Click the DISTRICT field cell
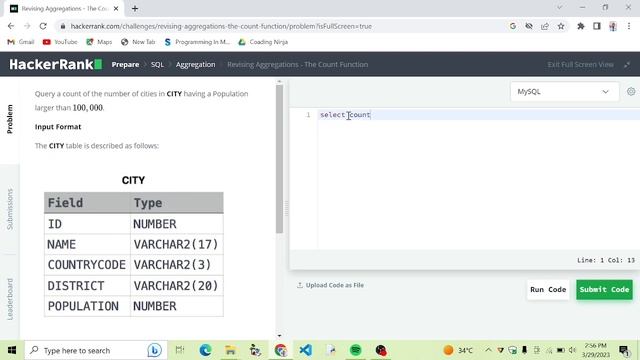This screenshot has width=640, height=360. coord(87,286)
